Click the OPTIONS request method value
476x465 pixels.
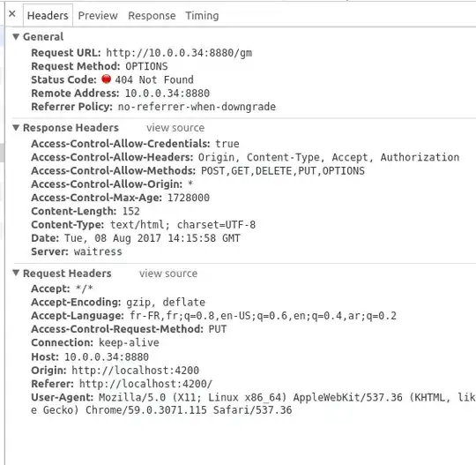click(x=146, y=66)
